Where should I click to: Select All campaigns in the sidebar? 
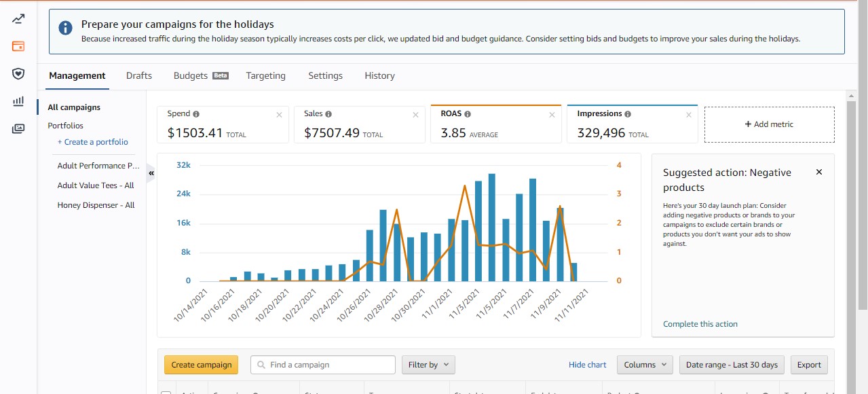(x=74, y=107)
